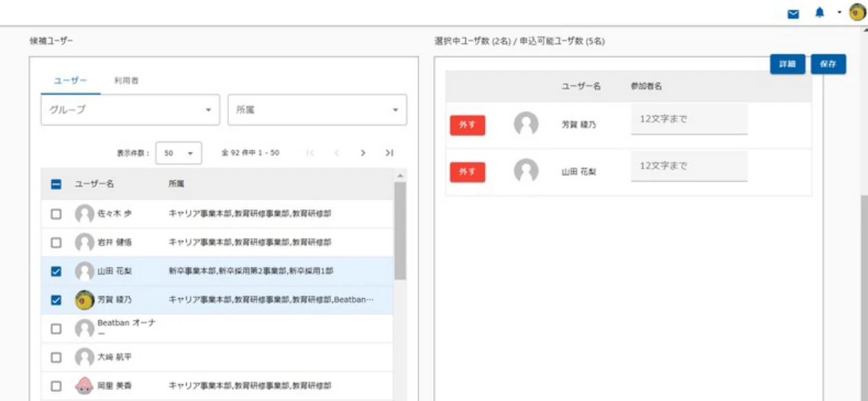Open the mail envelope icon
The width and height of the screenshot is (868, 401).
[x=794, y=14]
